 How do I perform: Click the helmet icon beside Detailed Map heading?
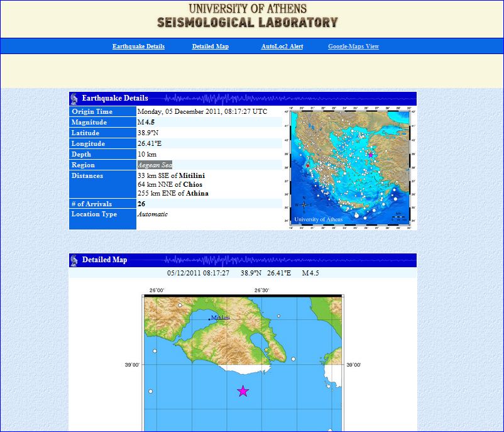tap(74, 260)
